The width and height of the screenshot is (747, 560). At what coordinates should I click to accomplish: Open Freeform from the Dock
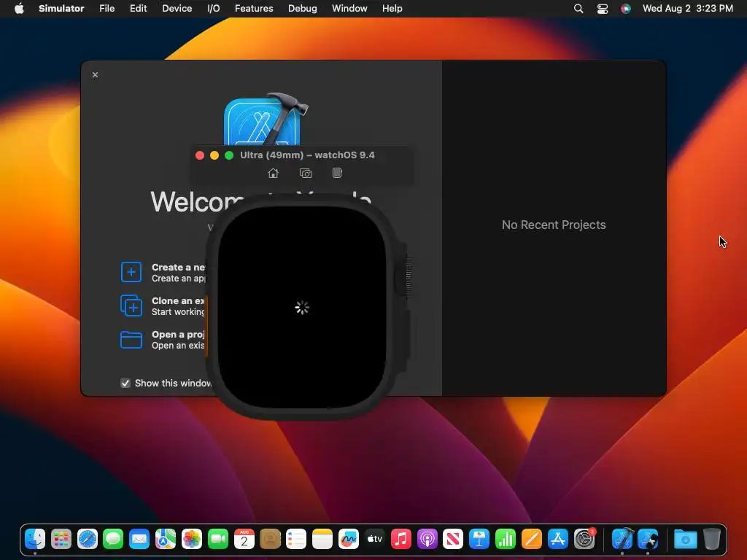point(348,539)
